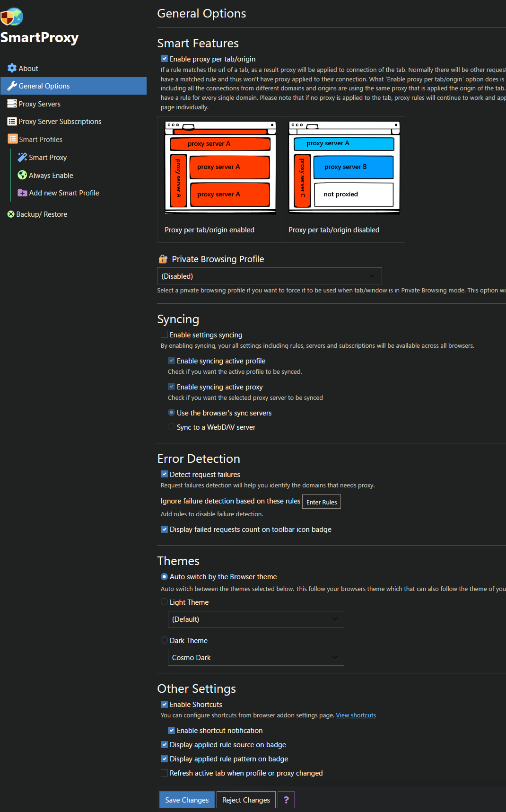Click the General Options wrench icon
This screenshot has height=812, width=506.
[12, 86]
